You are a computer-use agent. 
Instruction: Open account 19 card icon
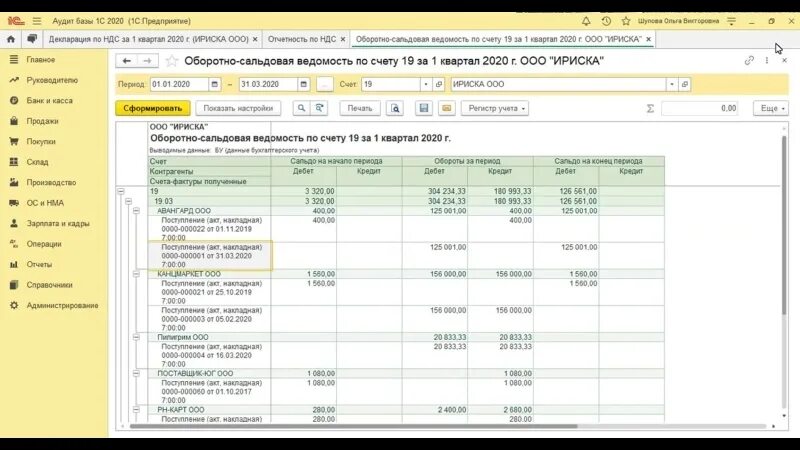pos(439,84)
